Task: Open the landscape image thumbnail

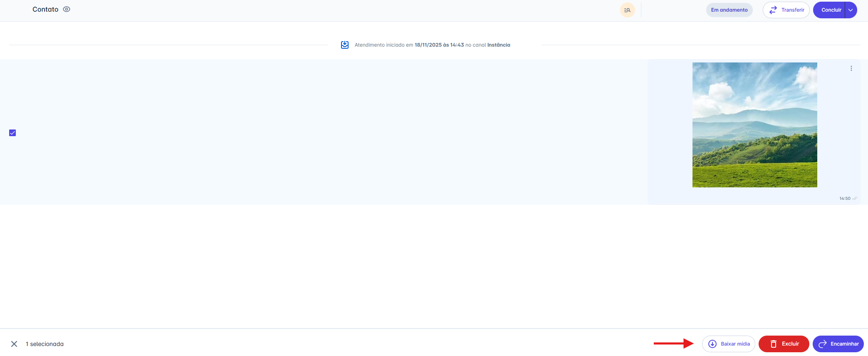Action: point(754,125)
